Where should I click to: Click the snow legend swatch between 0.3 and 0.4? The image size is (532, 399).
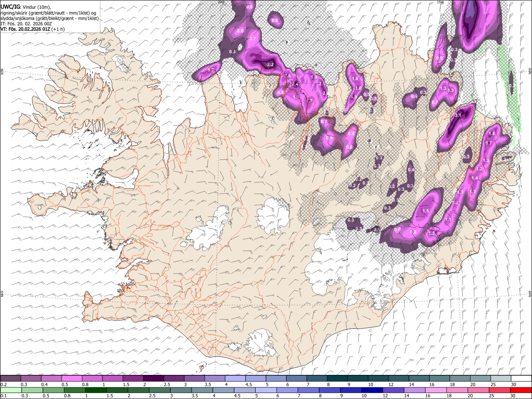(x=31, y=379)
